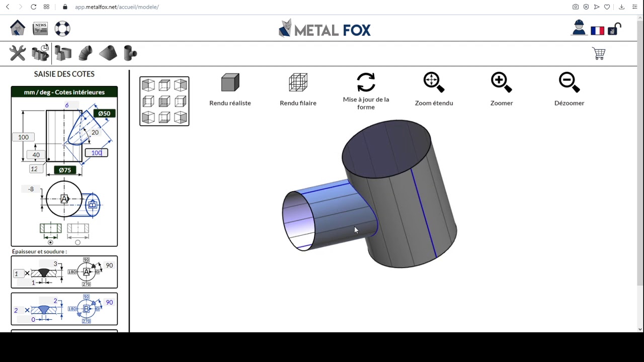Click the 180 position label on weld A dial
The image size is (644, 362).
click(72, 272)
